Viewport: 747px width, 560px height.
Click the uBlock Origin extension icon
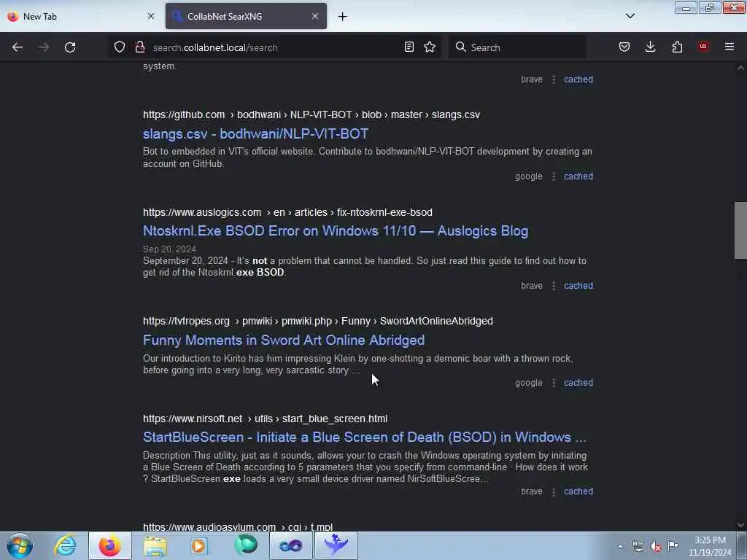[703, 47]
